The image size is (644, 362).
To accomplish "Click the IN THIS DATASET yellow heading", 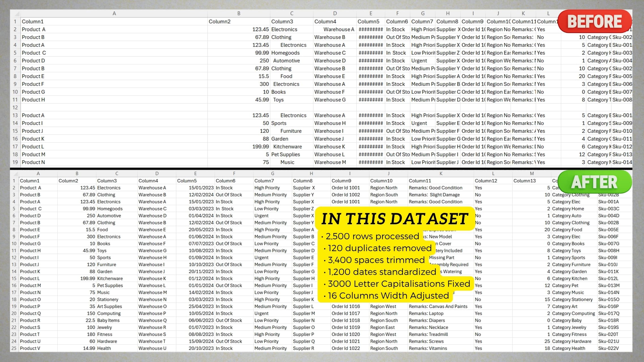I will point(394,219).
